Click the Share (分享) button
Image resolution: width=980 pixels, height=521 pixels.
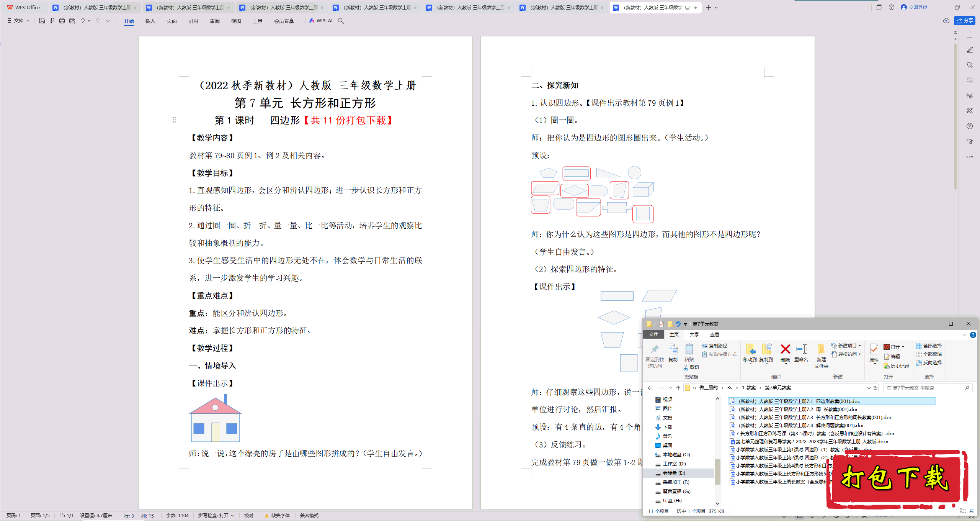tap(965, 21)
